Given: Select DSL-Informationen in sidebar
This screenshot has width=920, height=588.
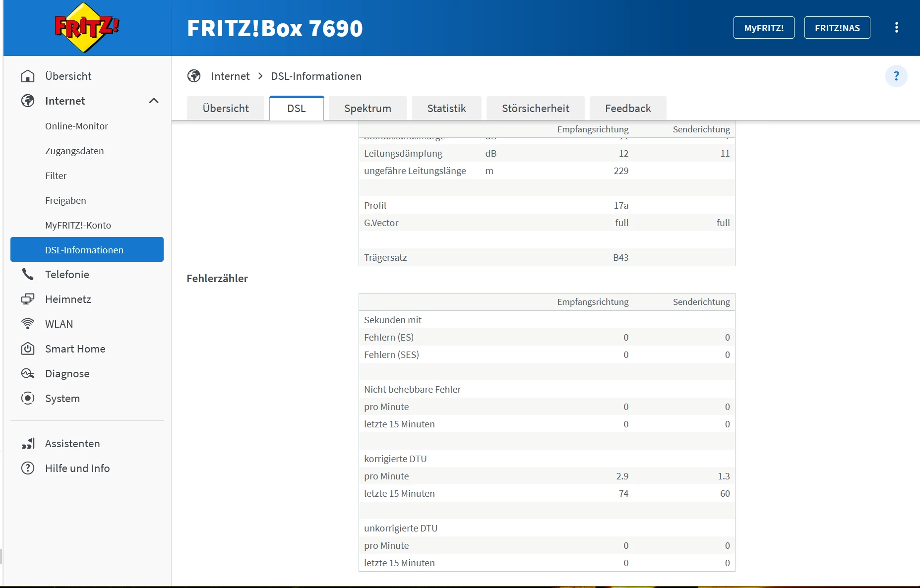Looking at the screenshot, I should pos(87,249).
